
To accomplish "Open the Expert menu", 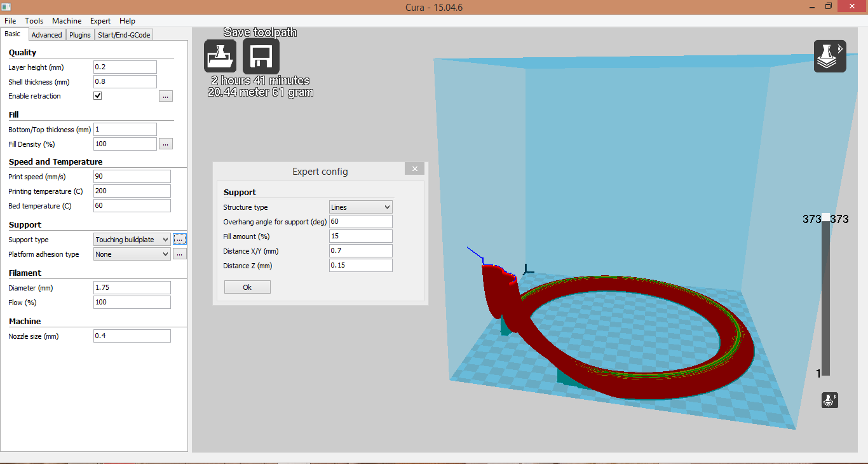I will (x=100, y=21).
